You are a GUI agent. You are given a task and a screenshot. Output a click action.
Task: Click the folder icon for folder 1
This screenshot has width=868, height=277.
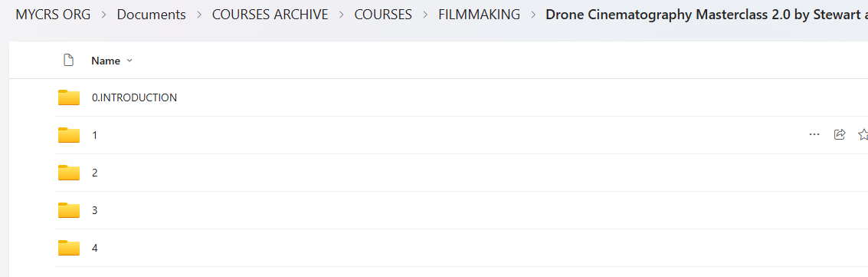click(x=69, y=135)
